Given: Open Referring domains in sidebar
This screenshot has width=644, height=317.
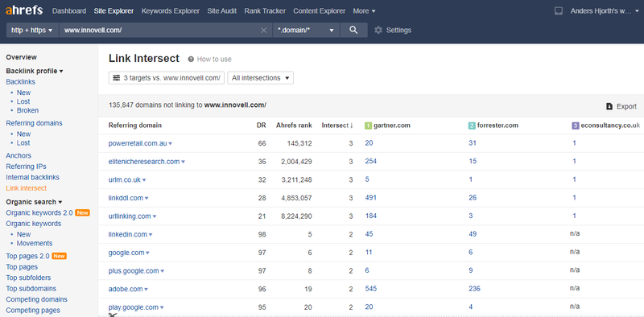Looking at the screenshot, I should [x=34, y=123].
